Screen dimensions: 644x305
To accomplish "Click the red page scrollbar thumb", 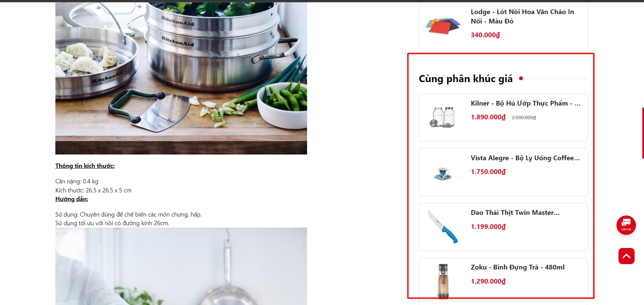I will 643,133.
